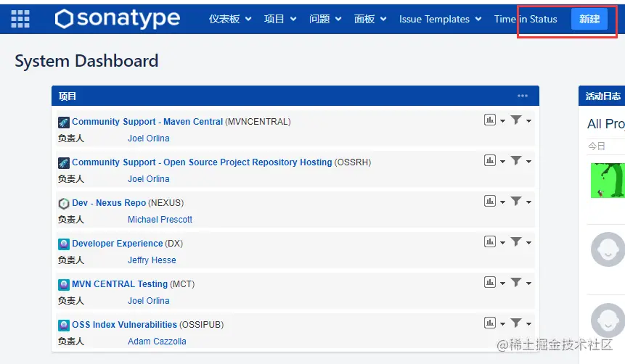Open Time in Status

click(x=526, y=19)
